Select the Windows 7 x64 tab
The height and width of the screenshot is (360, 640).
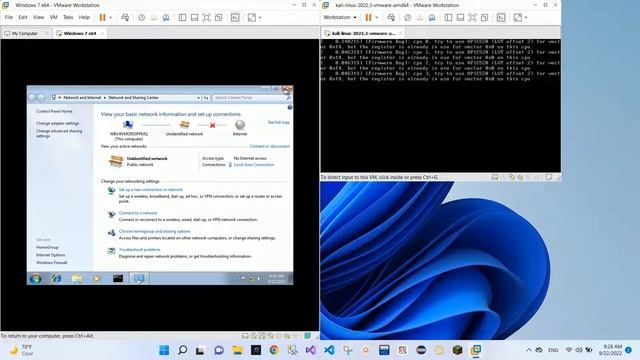click(x=80, y=33)
